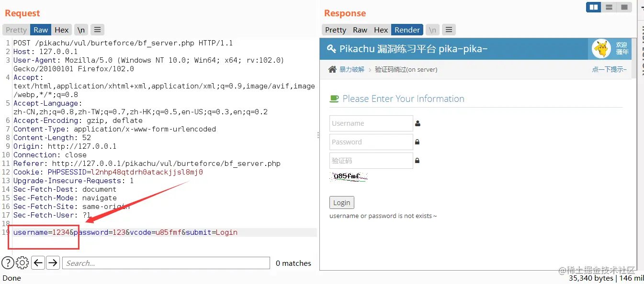The image size is (644, 284).
Task: Click the rendered Username field
Action: [x=371, y=123]
